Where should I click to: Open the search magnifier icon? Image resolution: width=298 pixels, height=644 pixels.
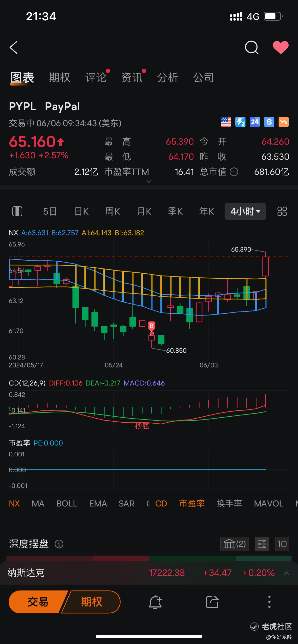251,47
